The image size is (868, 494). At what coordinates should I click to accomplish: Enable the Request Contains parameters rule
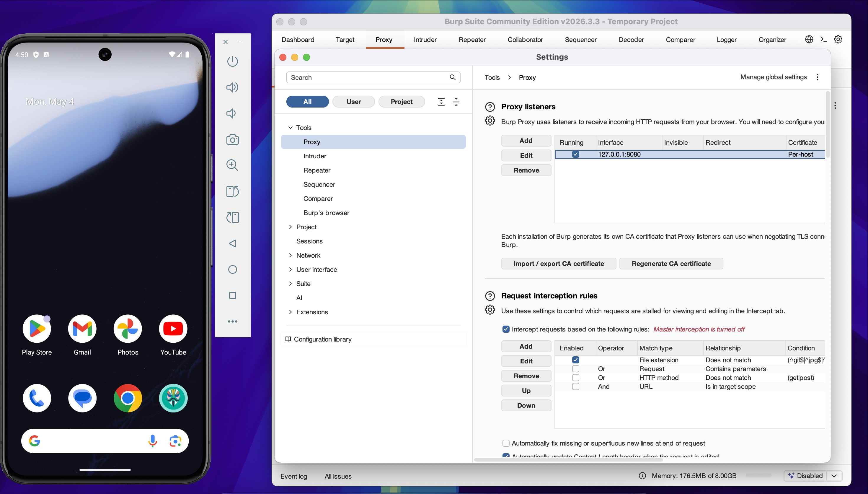click(575, 369)
